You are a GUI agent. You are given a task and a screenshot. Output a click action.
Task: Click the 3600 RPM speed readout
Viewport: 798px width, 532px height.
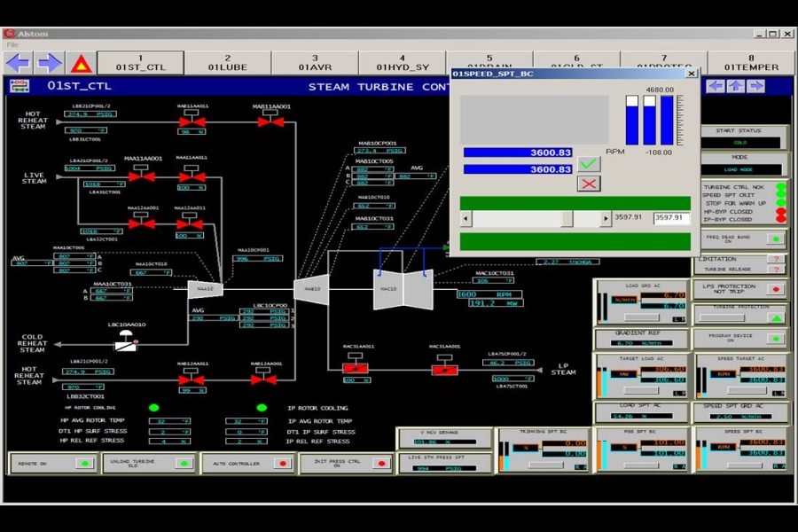point(489,294)
